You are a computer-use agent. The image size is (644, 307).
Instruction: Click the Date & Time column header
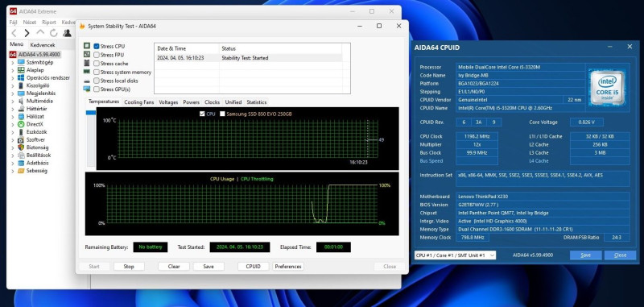[187, 48]
